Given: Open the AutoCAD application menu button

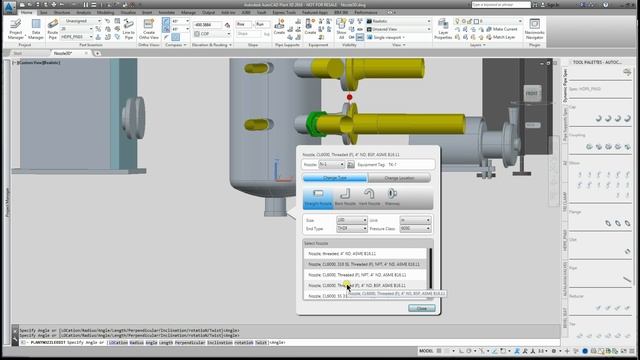Looking at the screenshot, I should click(x=9, y=7).
